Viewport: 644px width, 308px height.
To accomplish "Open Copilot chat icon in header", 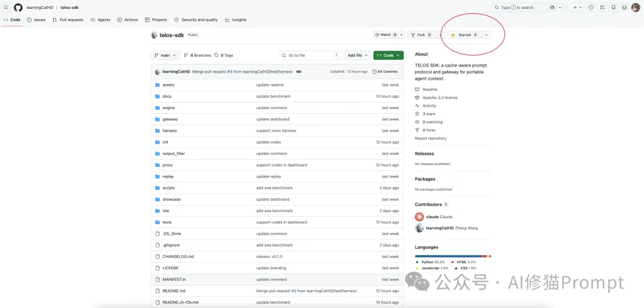I will coord(552,7).
